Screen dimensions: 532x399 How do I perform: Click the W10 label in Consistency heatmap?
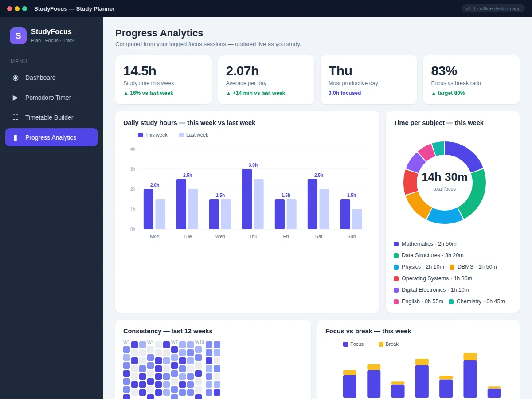[199, 343]
